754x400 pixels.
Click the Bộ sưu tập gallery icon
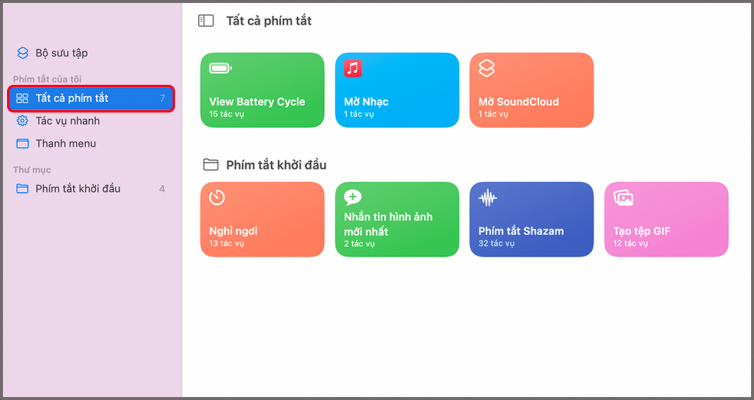point(23,53)
